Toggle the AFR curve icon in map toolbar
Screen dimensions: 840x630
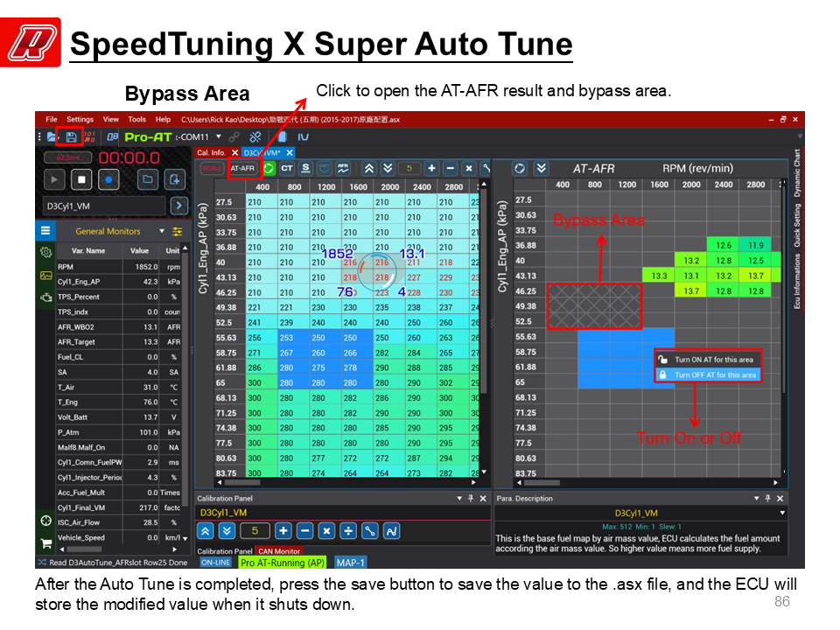[x=343, y=169]
